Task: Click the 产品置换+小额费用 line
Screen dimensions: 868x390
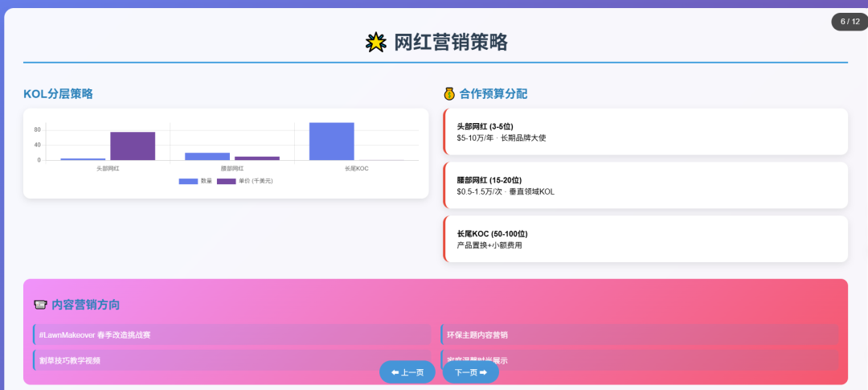Action: pyautogui.click(x=489, y=245)
